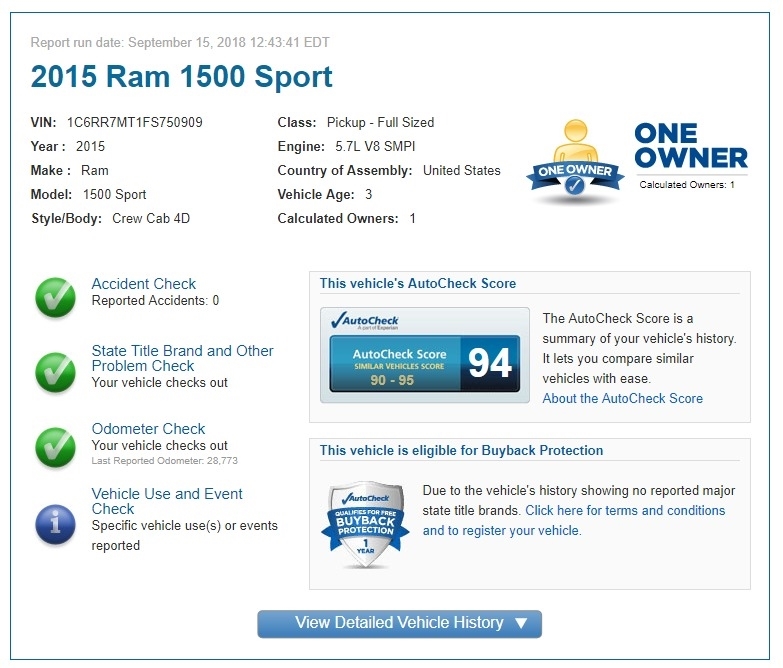783x668 pixels.
Task: Click the VIN number 1C6RR7MT1FS750909
Action: (135, 123)
